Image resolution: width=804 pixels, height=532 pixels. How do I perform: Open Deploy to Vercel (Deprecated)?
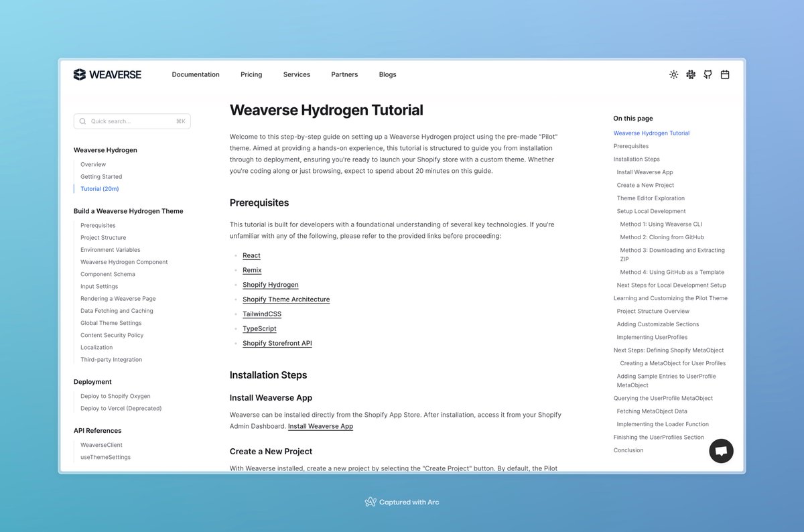tap(121, 408)
